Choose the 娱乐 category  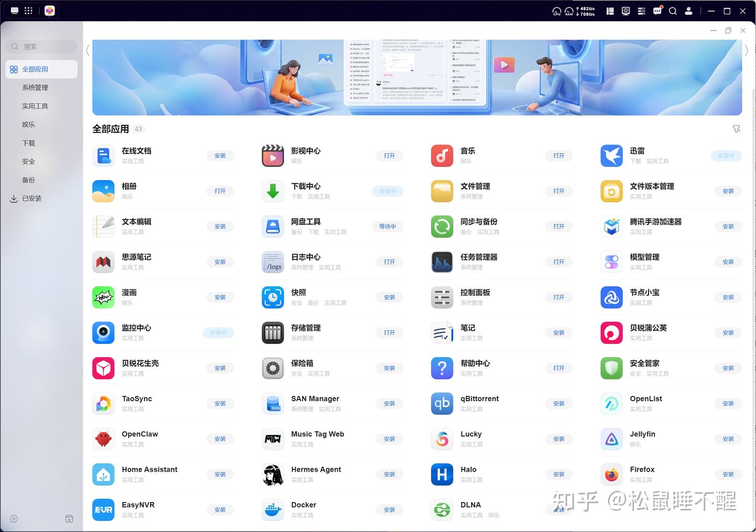(29, 124)
